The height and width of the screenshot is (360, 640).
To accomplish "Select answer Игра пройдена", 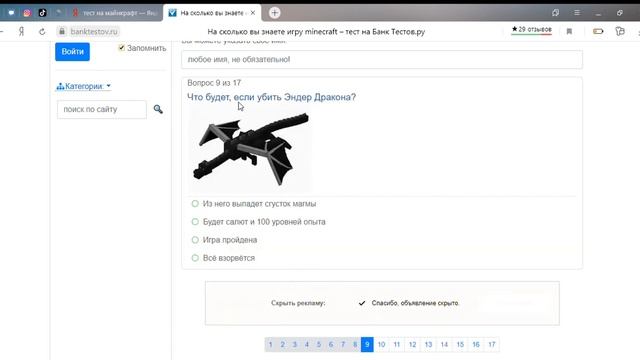I will click(195, 240).
